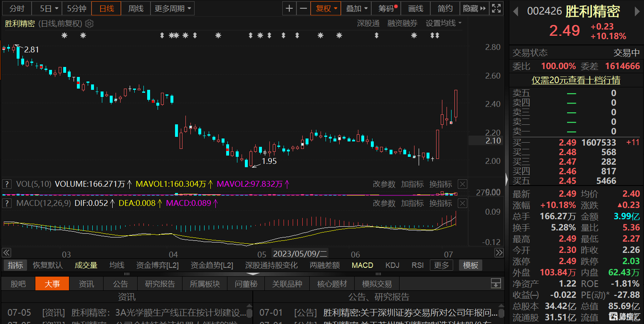Click 加指标 in VOL row
Viewport: 644px width, 324px height.
point(412,184)
